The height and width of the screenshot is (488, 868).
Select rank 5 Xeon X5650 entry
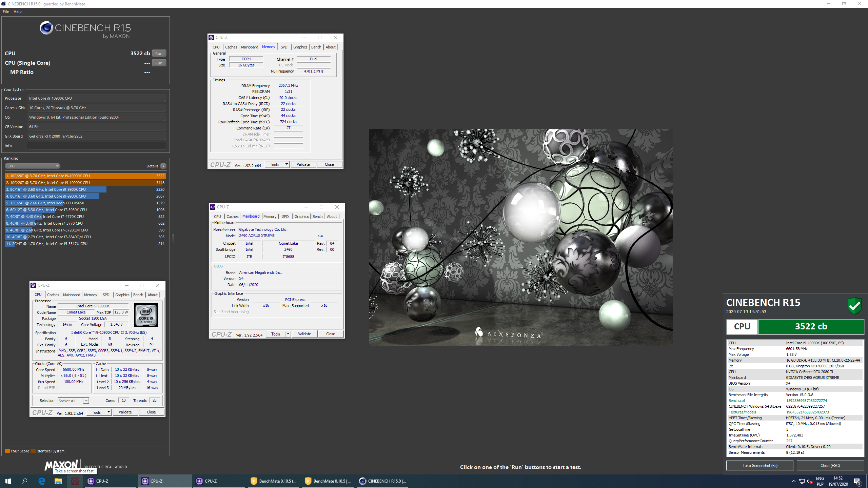85,203
